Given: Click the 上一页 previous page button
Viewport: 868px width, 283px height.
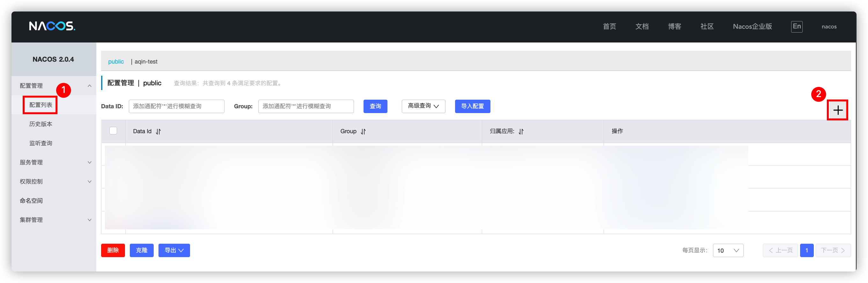Looking at the screenshot, I should (x=780, y=250).
